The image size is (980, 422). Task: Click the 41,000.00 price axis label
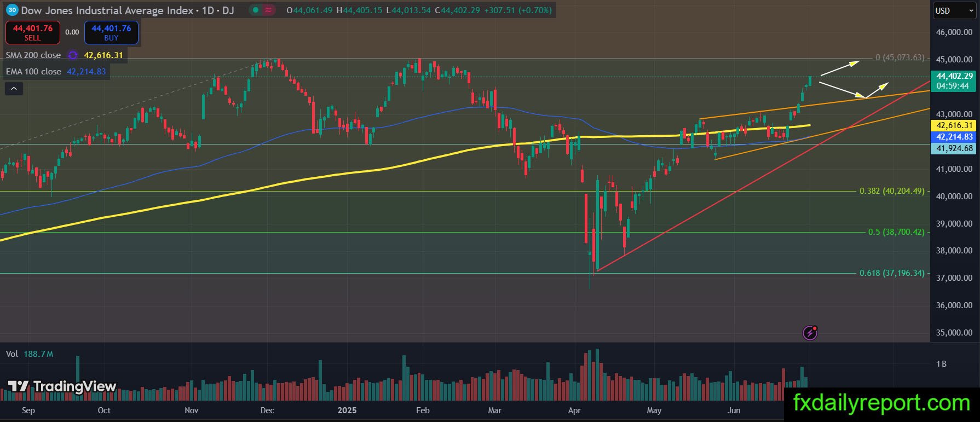click(954, 169)
